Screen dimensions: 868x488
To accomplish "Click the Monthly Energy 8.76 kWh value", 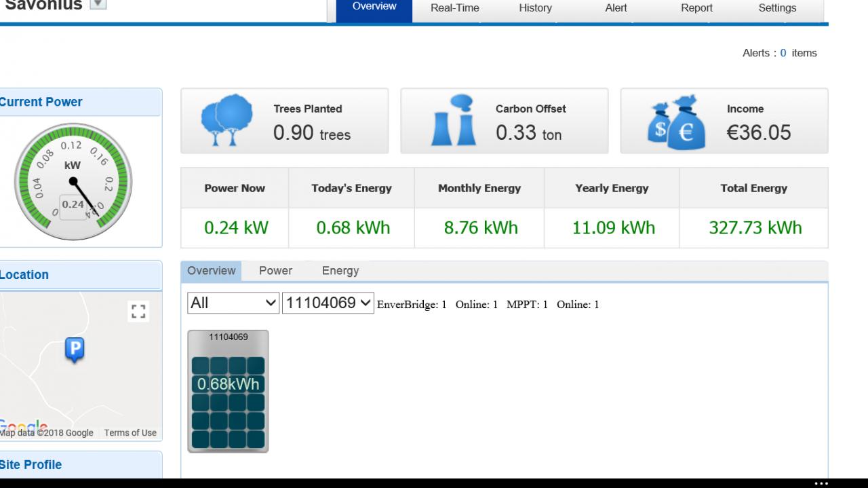I will tap(481, 228).
